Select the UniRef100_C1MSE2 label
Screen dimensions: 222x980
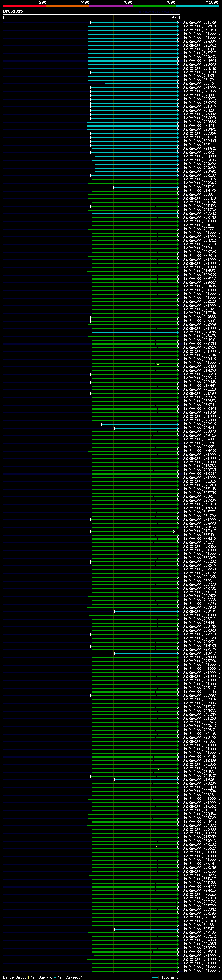point(199,271)
